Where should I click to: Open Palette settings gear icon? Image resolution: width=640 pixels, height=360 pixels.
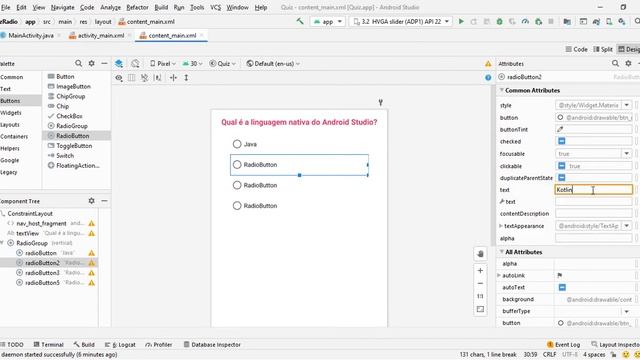91,63
